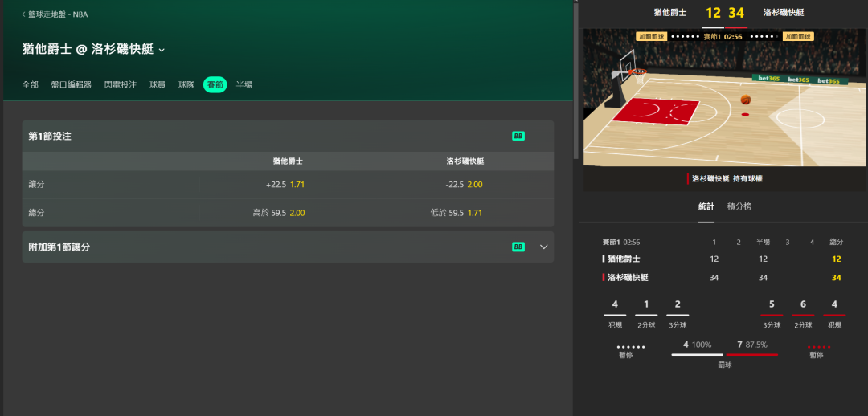The image size is (868, 416).
Task: Click the BB icon in 第1節投注 header
Action: pos(518,136)
